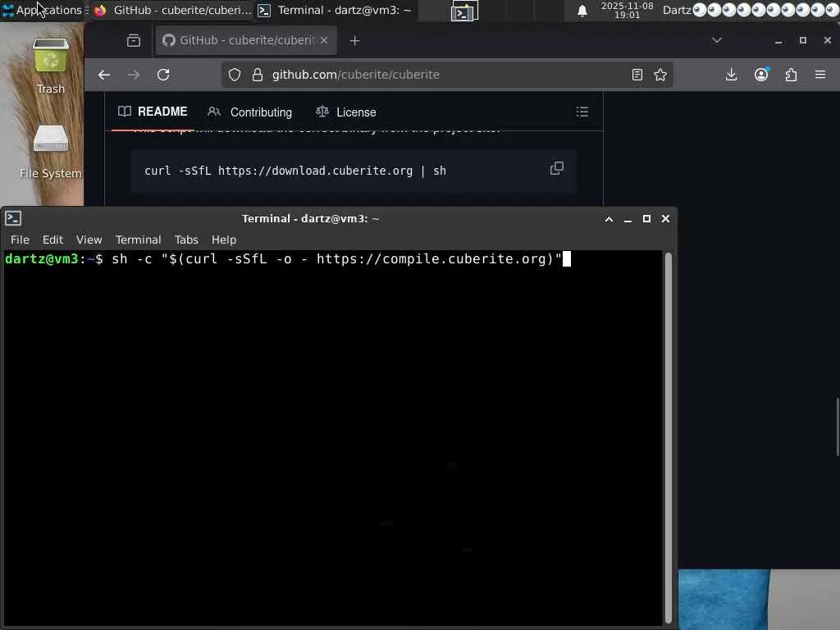This screenshot has width=840, height=630.
Task: Open the Firefox extensions icon
Action: pos(791,75)
